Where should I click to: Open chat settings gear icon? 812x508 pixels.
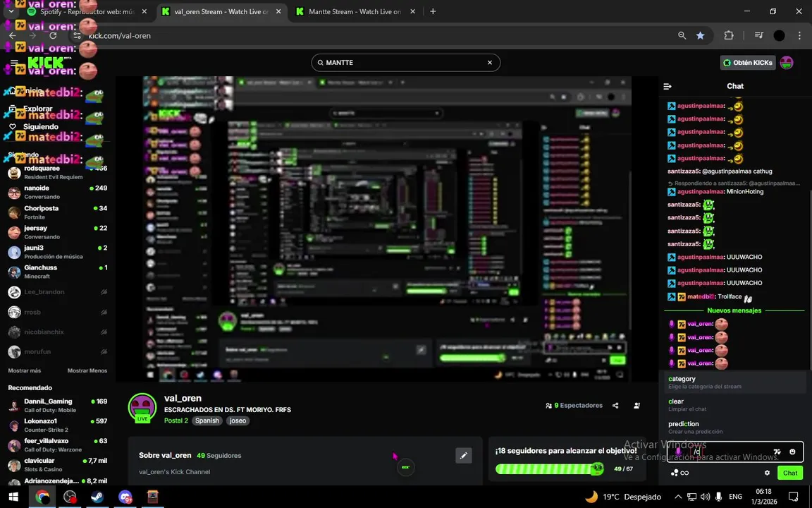pyautogui.click(x=767, y=473)
